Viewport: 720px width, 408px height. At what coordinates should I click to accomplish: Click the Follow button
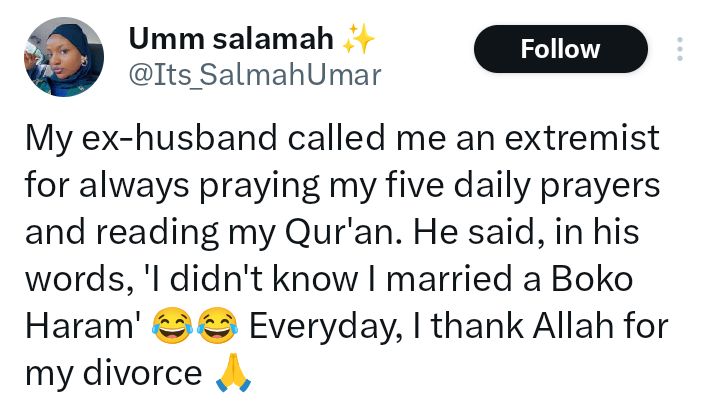point(560,49)
